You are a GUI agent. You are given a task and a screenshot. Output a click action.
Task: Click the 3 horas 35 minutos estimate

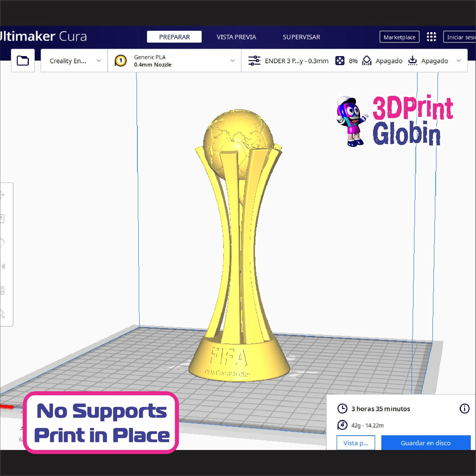(381, 409)
